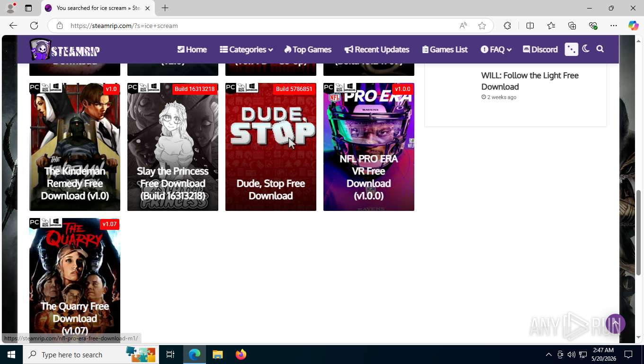Expand the Categories dropdown menu
The width and height of the screenshot is (644, 364).
tap(246, 49)
